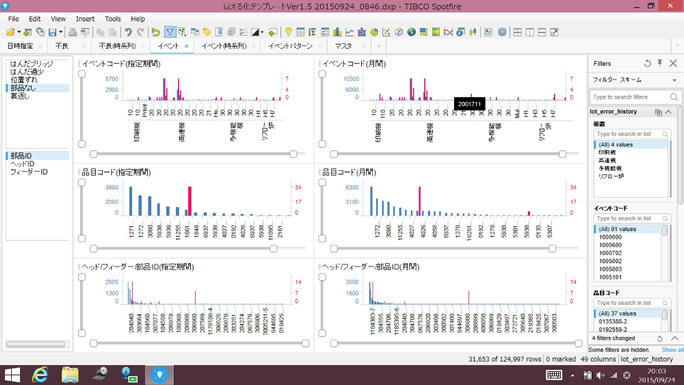Collapse bottom filters-changed chevron
Viewport: 684px width, 385px height.
674,338
